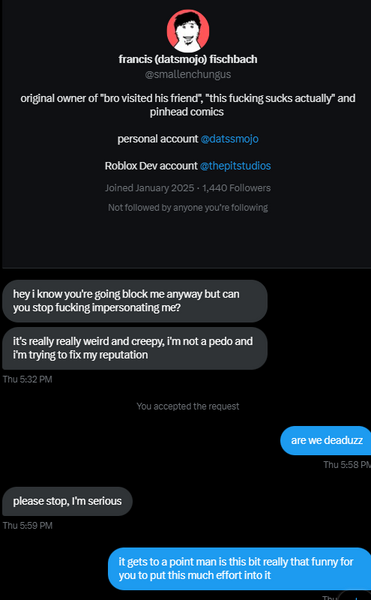
Task: Click the bio text about pinhead comics
Action: (x=187, y=112)
